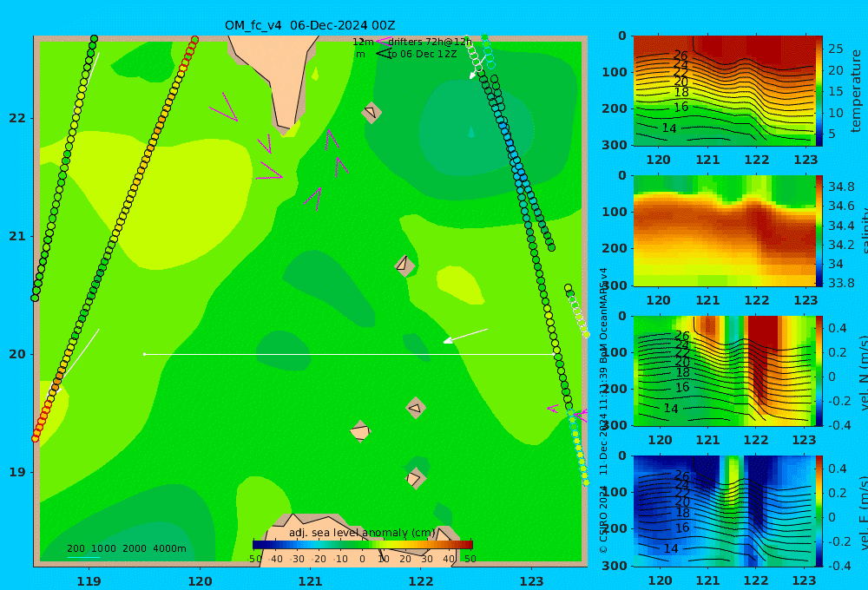Click the vel. N colorbar
The image size is (868, 590).
coord(819,370)
